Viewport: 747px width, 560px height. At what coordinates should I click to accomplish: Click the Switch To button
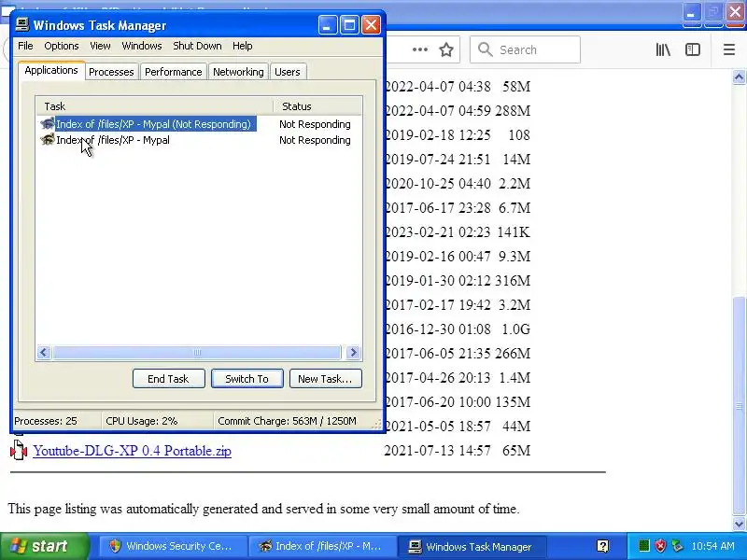coord(247,379)
